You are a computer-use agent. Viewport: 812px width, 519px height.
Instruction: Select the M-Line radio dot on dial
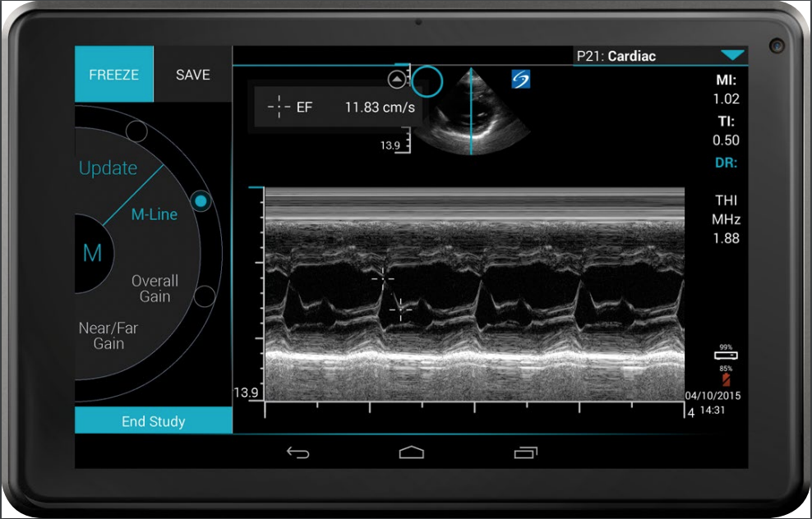point(201,201)
